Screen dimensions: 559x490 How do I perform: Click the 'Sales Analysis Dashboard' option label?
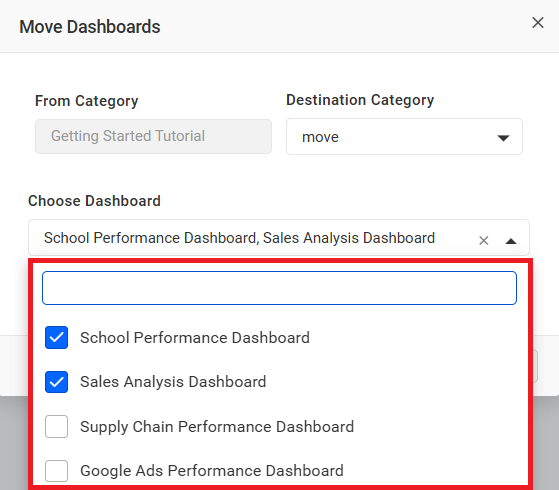[x=173, y=382]
